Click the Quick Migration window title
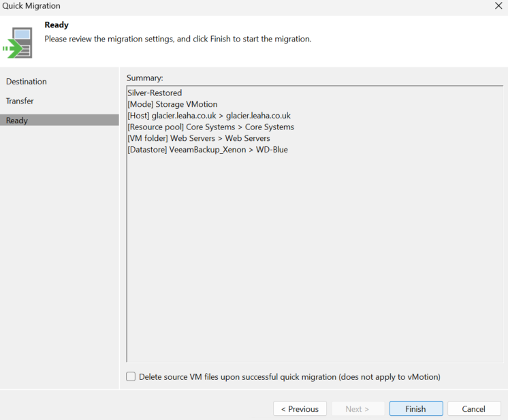 (31, 6)
